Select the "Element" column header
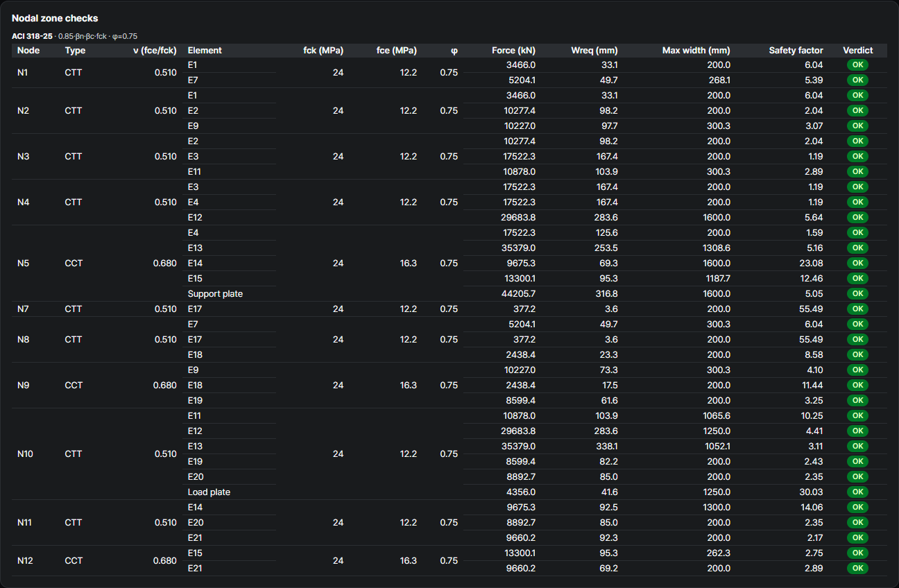The image size is (899, 588). pyautogui.click(x=205, y=51)
